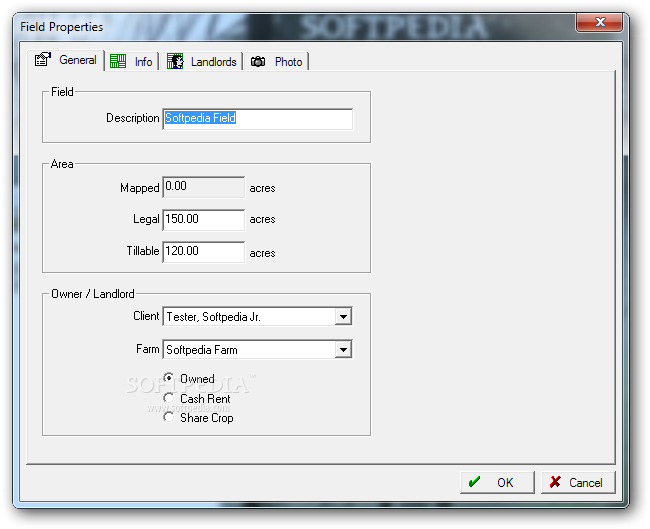Click the camera icon on Photo tab
The image size is (650, 529).
258,62
